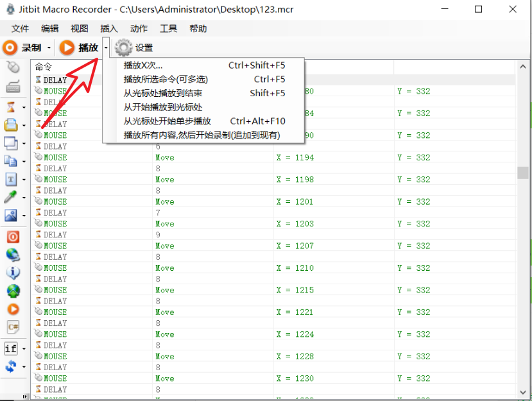Insert a mouse click command from sidebar
The image size is (532, 401).
click(13, 67)
